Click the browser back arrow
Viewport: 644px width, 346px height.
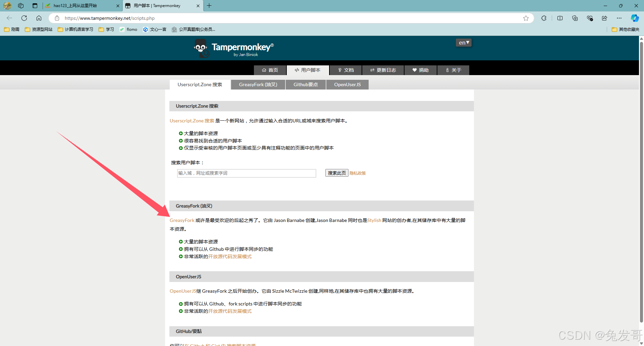point(9,18)
